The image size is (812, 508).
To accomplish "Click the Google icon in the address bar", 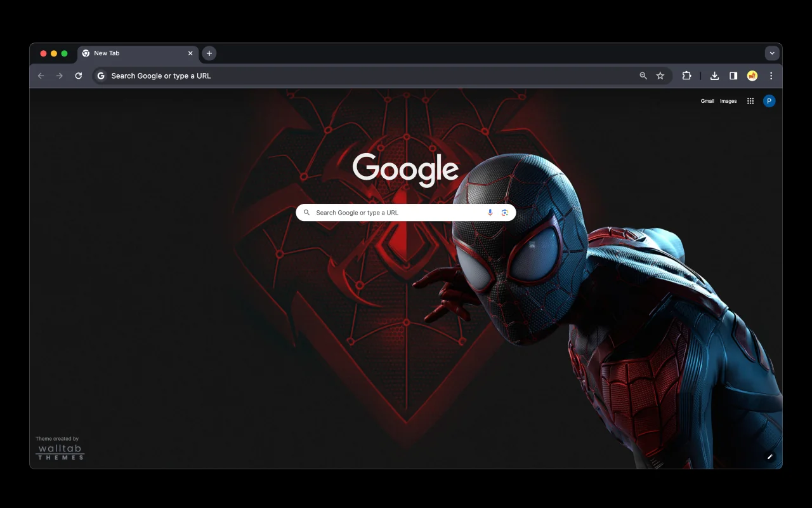I will tap(101, 76).
